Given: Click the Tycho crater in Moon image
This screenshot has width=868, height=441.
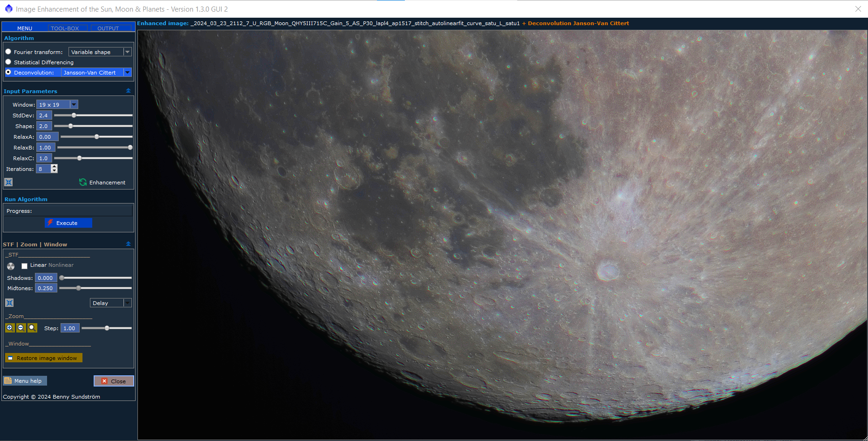Looking at the screenshot, I should (x=608, y=270).
